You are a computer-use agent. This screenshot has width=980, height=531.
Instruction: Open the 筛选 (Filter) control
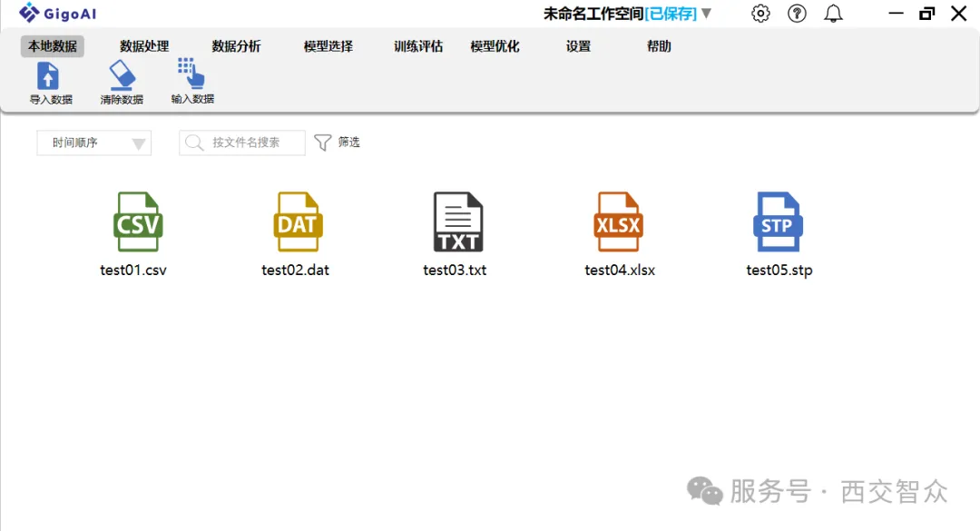point(338,142)
